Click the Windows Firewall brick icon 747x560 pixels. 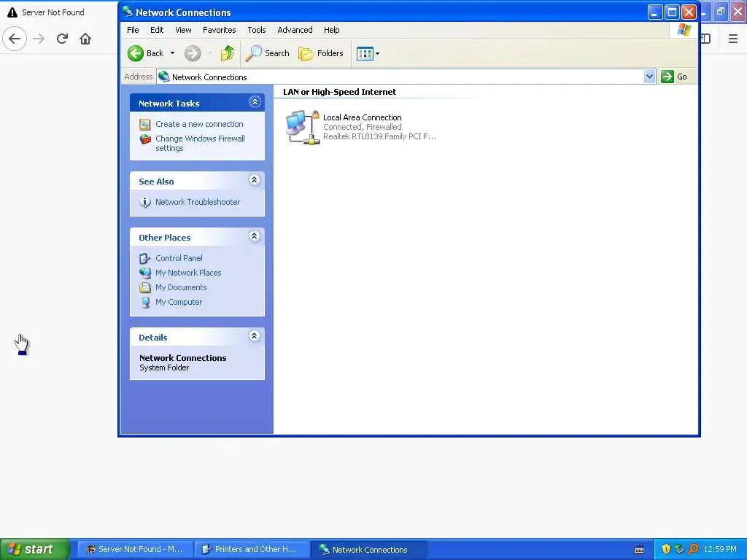(x=145, y=139)
